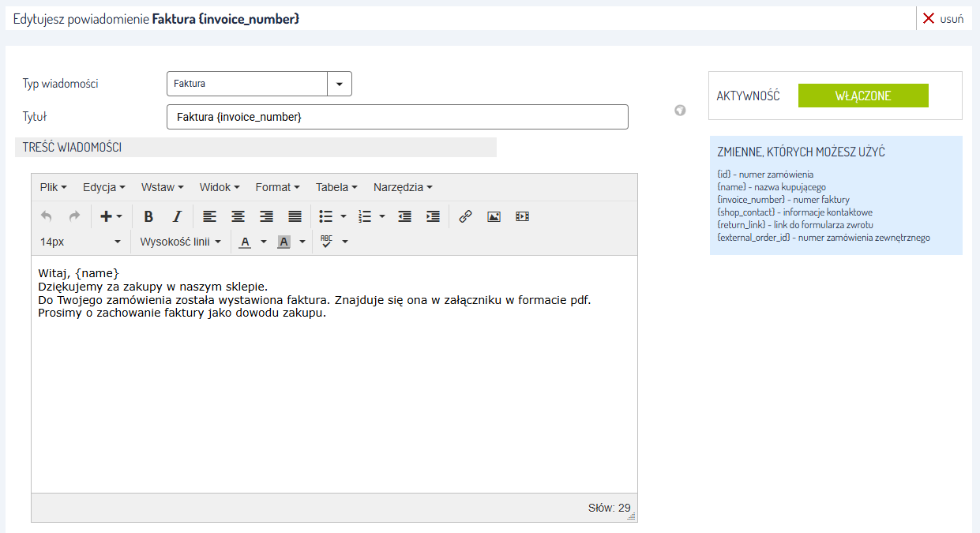Open the Wysokość linii dropdown
The image size is (980, 533).
180,242
